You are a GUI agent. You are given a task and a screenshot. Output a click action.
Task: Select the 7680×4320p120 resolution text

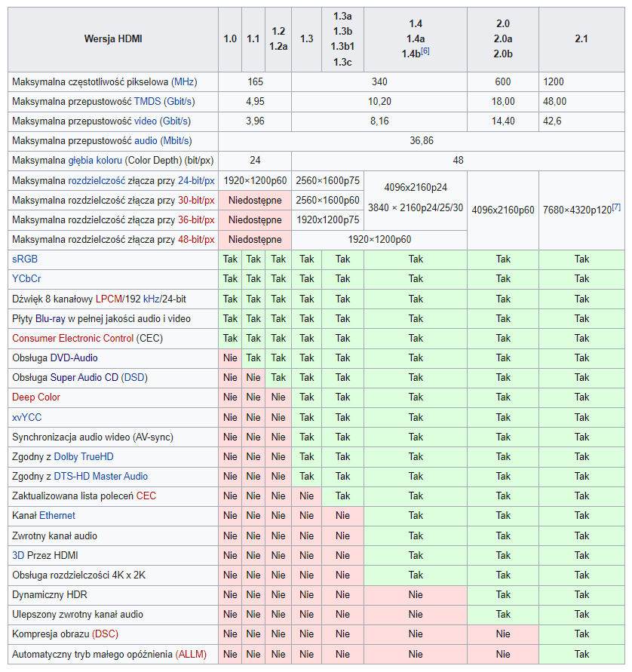(577, 210)
